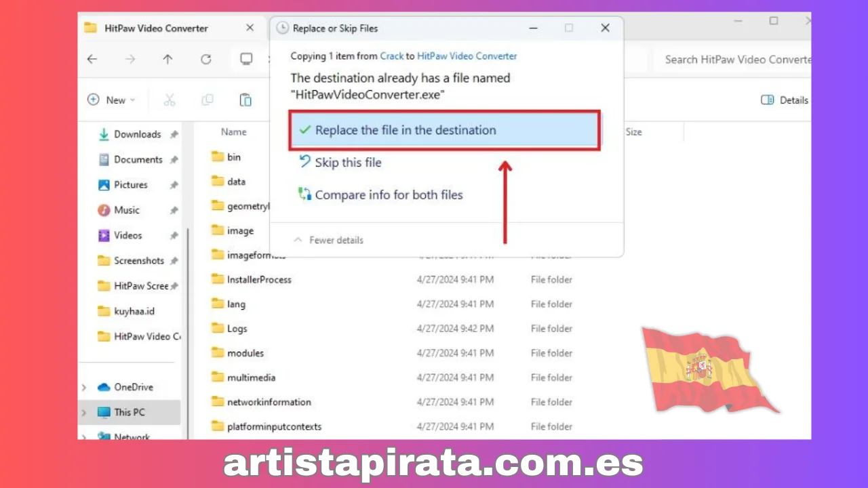Unpin Downloads via its pin icon

[x=174, y=135]
